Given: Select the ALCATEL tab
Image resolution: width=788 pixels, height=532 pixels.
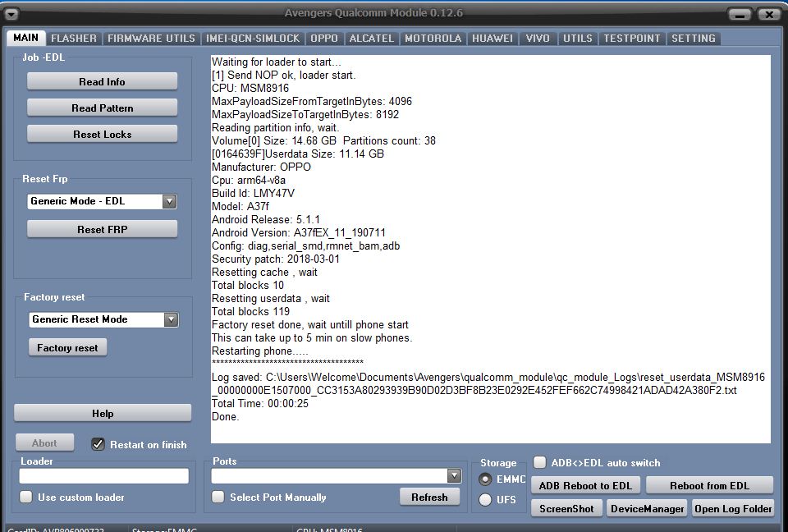Looking at the screenshot, I should (371, 39).
